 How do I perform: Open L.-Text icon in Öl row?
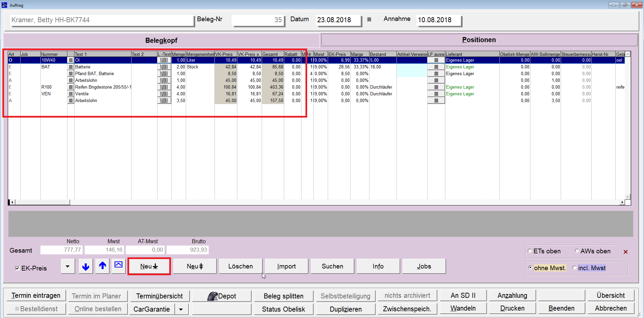coord(164,60)
